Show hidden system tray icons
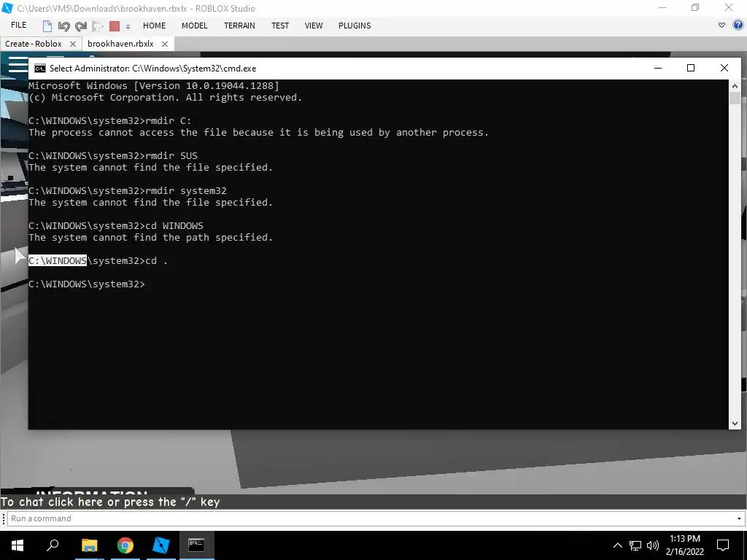This screenshot has height=560, width=747. (617, 545)
